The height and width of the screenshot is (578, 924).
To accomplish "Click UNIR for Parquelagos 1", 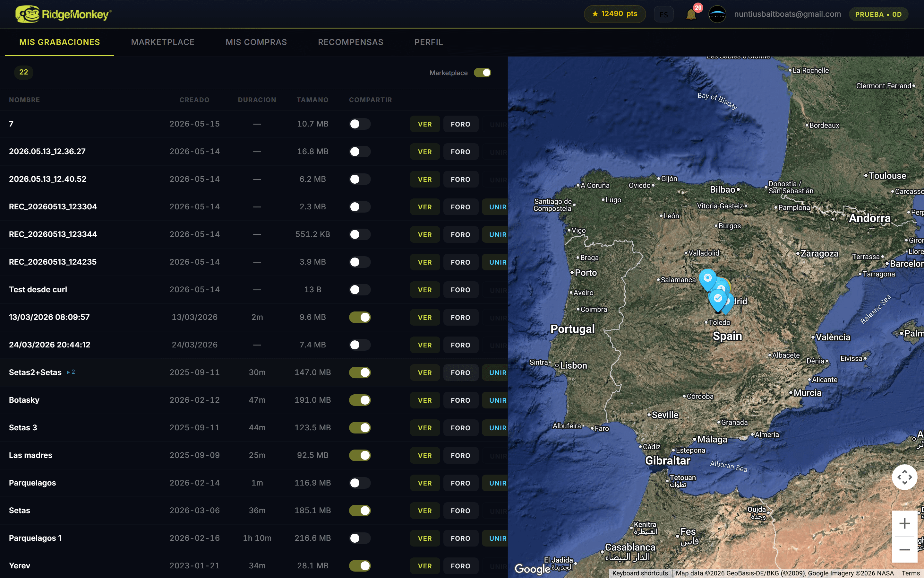I will coord(495,538).
